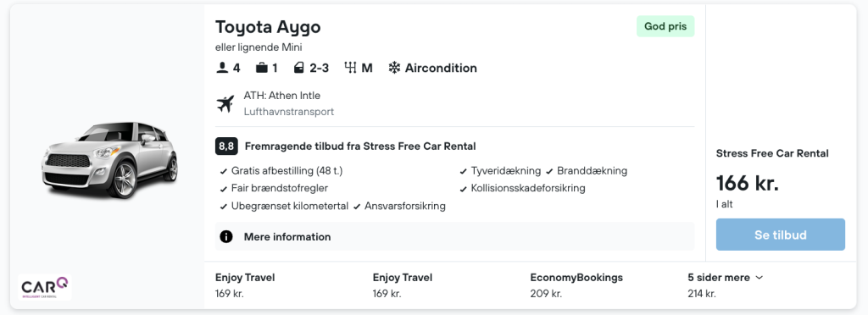This screenshot has height=315, width=868.
Task: Click the CarQ supplier logo
Action: click(45, 287)
